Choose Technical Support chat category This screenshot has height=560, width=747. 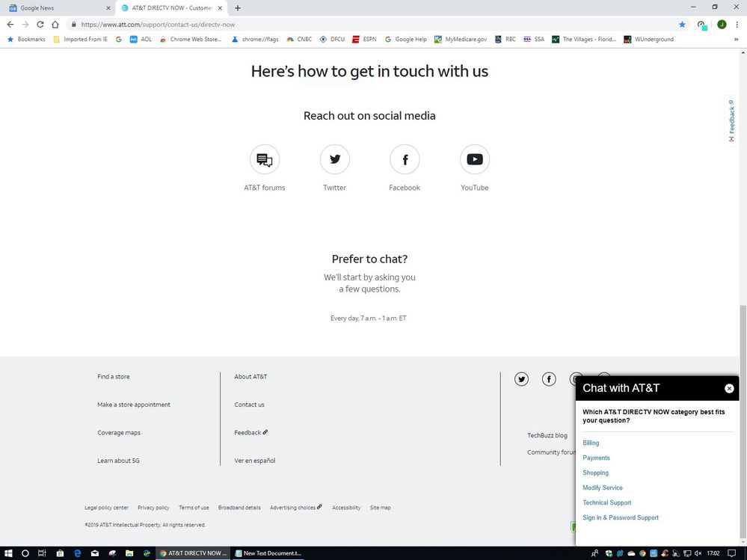606,502
